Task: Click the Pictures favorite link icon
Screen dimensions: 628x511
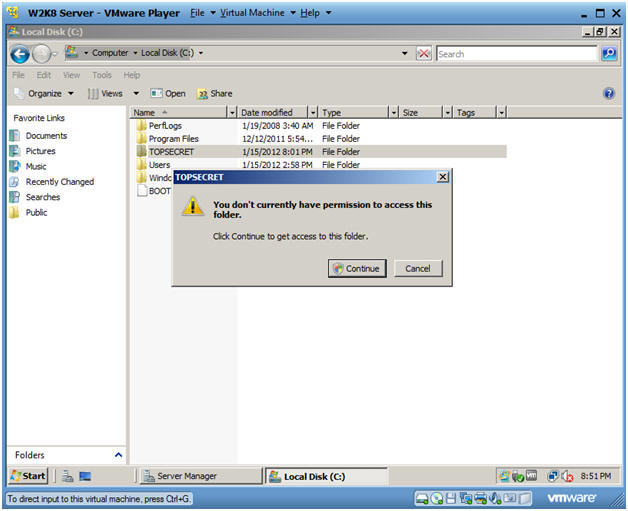Action: pos(15,151)
